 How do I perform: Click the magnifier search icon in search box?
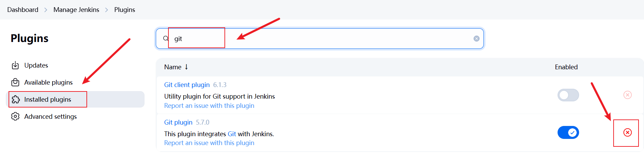pos(166,39)
